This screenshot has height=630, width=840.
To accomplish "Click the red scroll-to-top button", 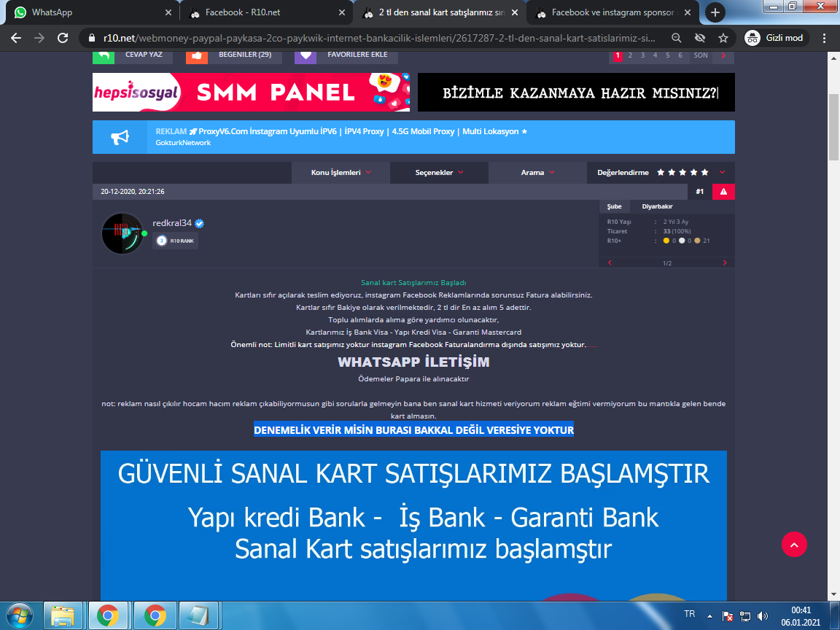I will click(x=794, y=544).
